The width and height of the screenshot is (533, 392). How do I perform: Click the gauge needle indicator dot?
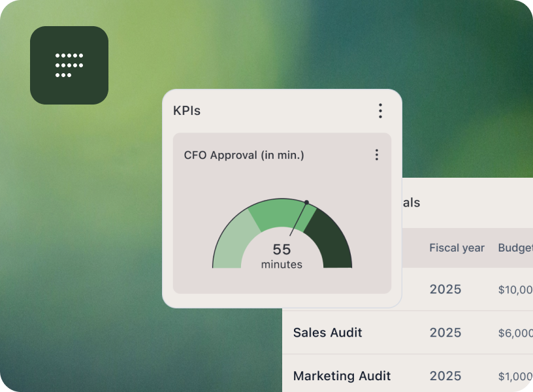[306, 203]
